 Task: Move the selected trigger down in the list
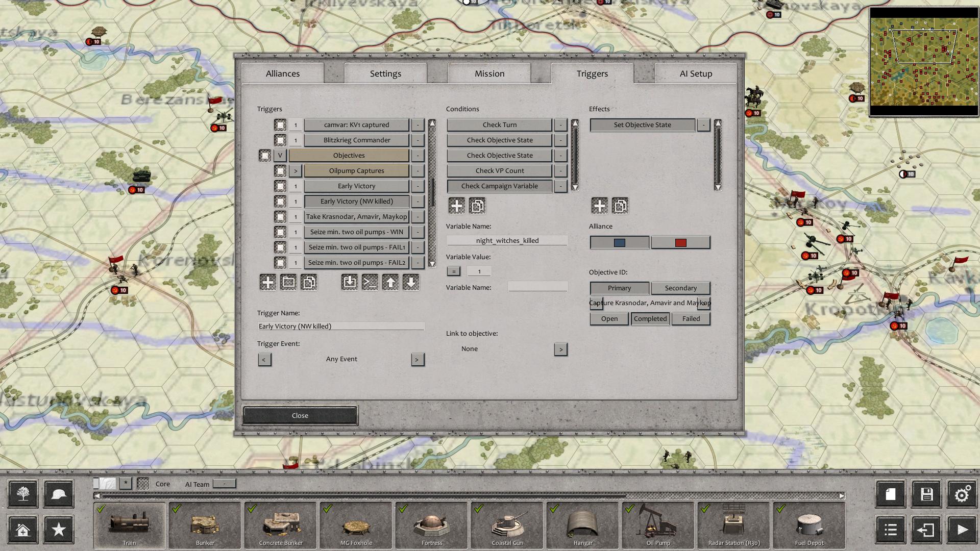click(411, 282)
